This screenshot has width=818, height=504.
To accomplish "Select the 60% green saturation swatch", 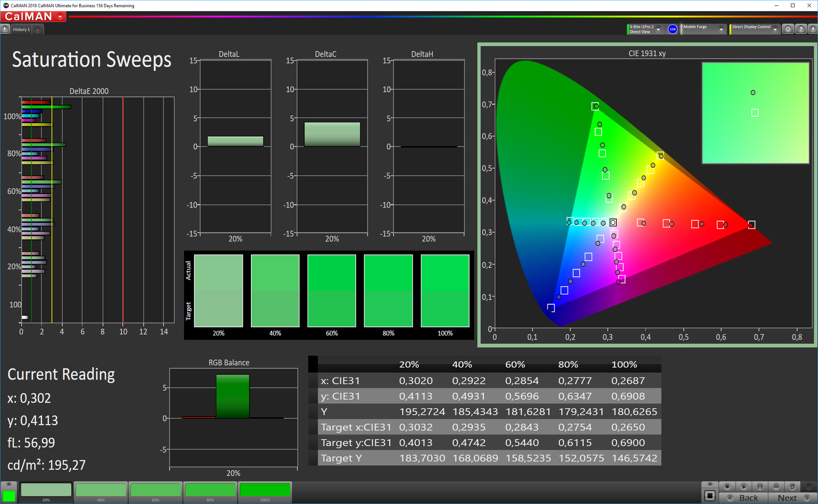I will [156, 491].
